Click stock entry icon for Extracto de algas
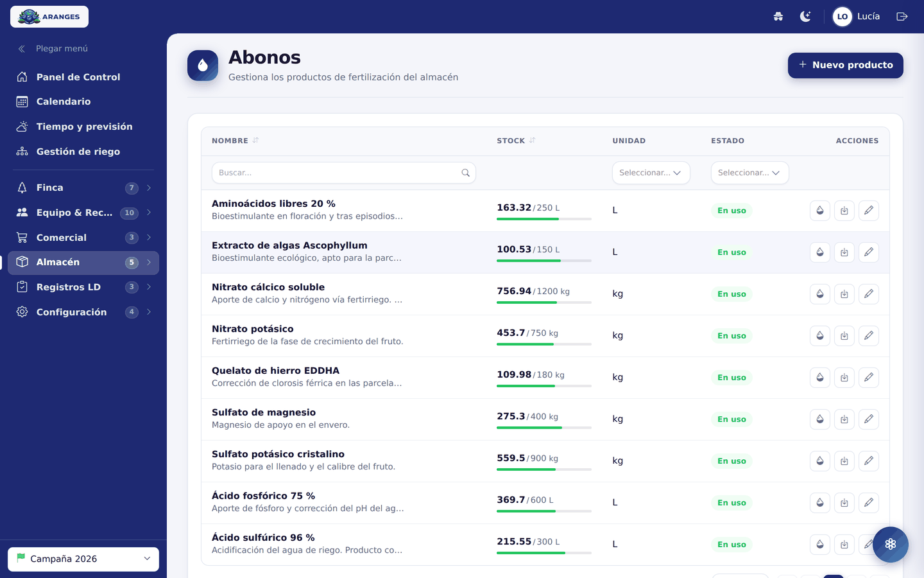The width and height of the screenshot is (924, 578). pos(844,252)
